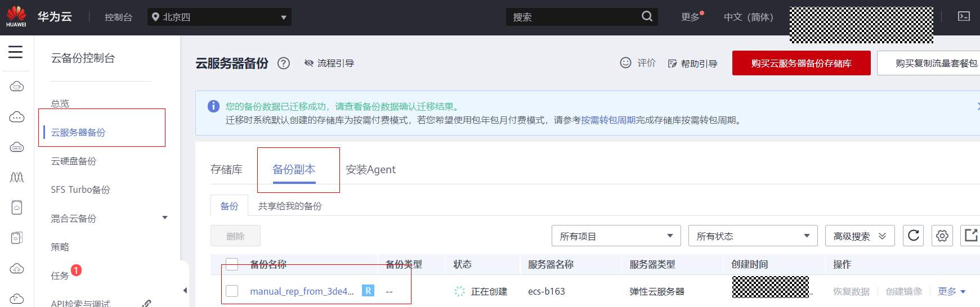Open the 所有状态 status dropdown

pyautogui.click(x=753, y=236)
